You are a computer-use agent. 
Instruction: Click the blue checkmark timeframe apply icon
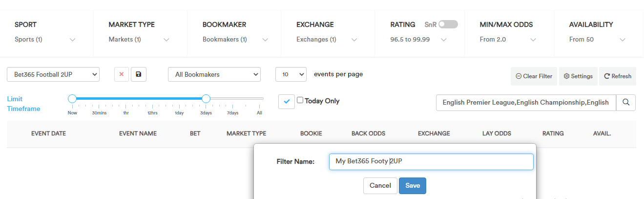tap(287, 101)
